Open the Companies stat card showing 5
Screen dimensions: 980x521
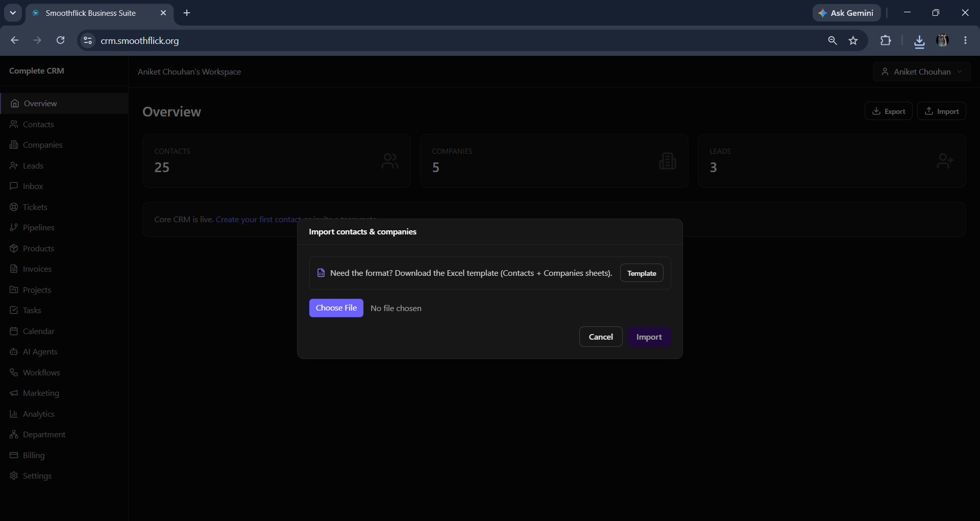point(554,161)
